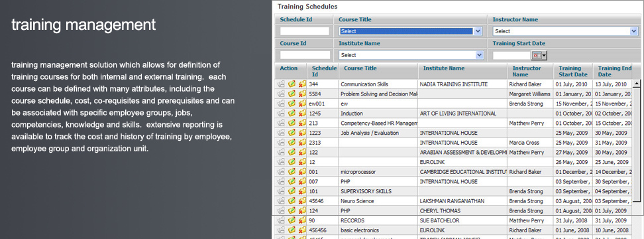Focus the Training Start Date input field

(x=511, y=56)
